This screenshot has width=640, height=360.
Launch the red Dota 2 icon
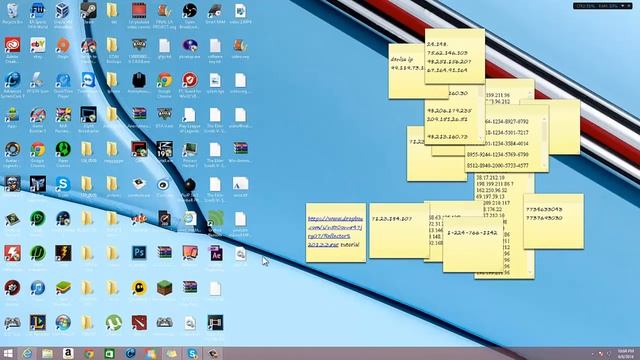(139, 322)
